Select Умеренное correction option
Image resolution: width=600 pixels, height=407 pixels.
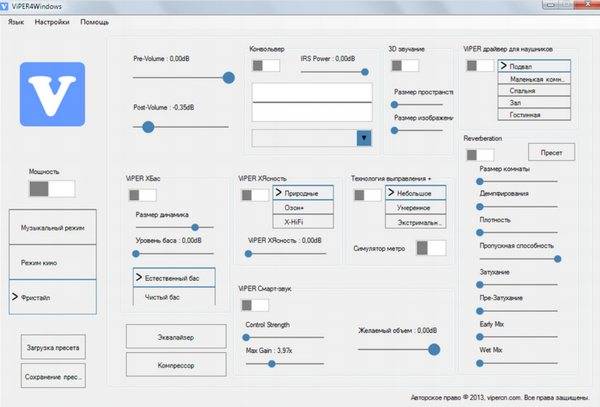pos(416,207)
